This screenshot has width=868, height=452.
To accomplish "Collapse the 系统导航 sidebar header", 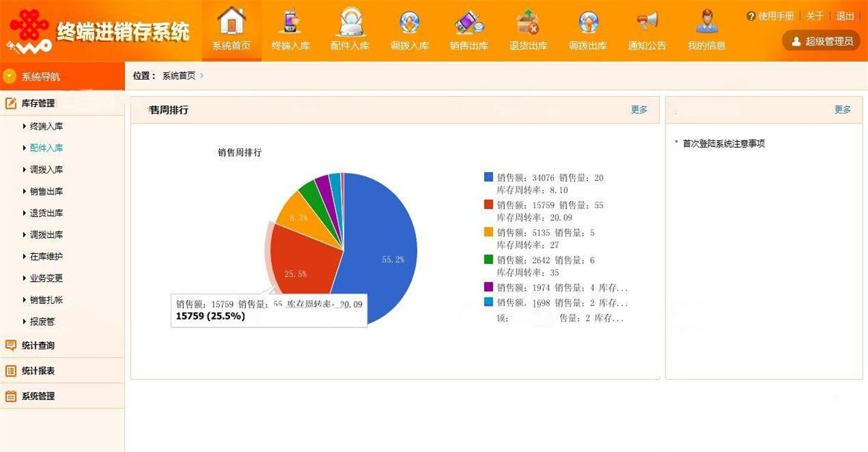I will click(41, 77).
